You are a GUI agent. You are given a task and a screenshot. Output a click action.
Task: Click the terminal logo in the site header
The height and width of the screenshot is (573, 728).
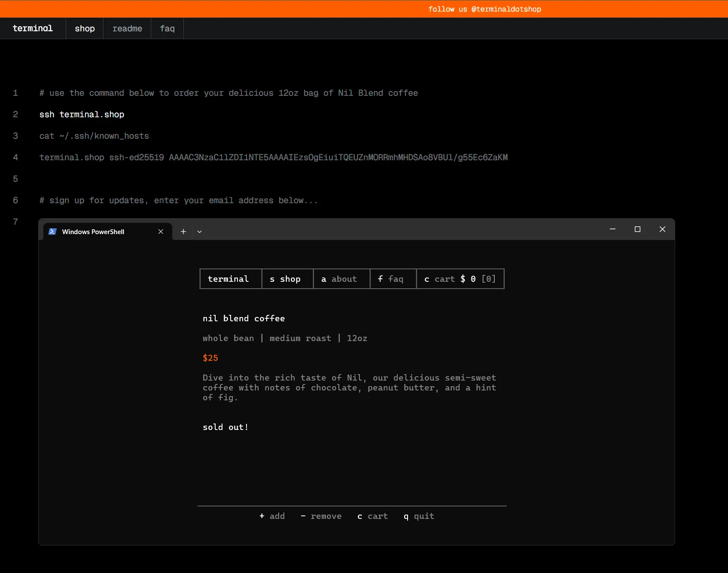coord(33,28)
